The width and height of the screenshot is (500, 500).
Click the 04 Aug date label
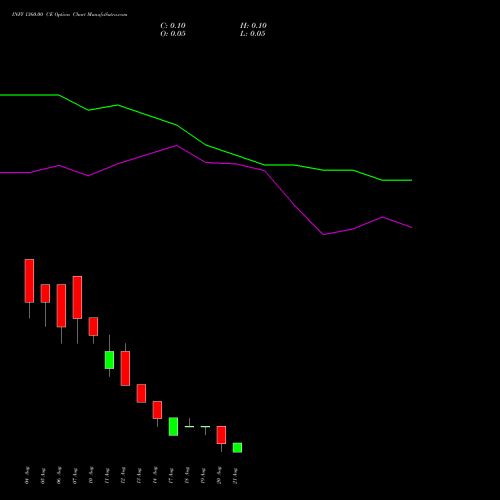tap(27, 475)
